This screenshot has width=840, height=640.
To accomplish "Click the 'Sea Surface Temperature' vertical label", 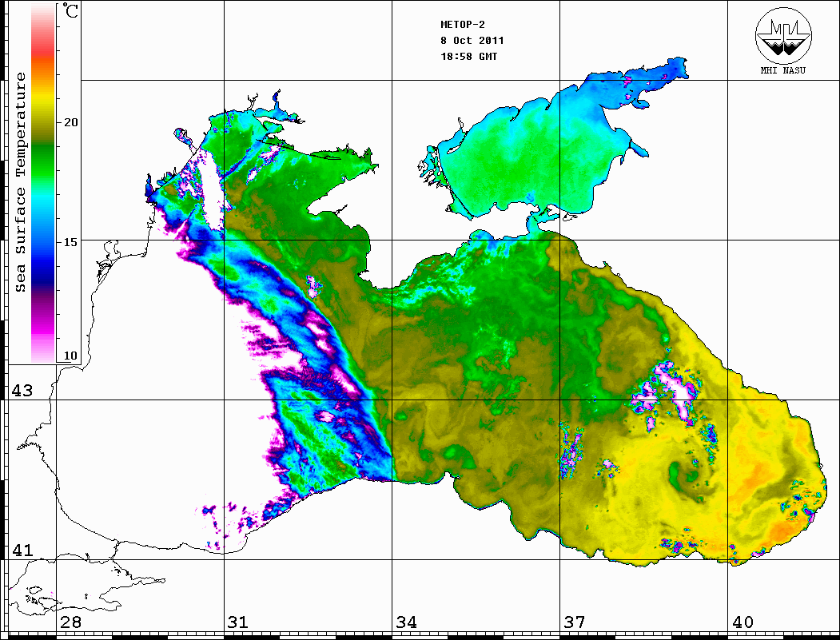I will (20, 183).
